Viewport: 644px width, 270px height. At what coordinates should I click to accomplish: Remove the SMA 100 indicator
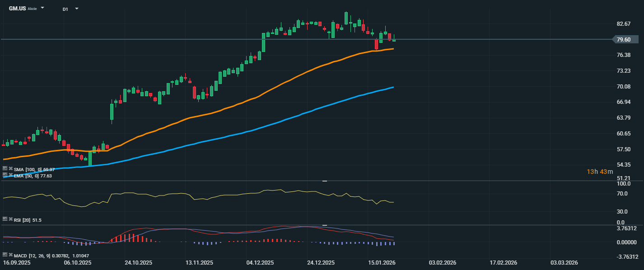10,168
